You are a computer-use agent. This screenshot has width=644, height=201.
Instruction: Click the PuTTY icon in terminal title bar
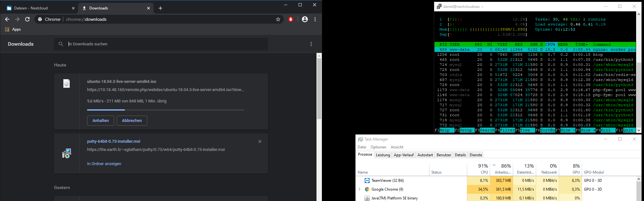(x=439, y=6)
